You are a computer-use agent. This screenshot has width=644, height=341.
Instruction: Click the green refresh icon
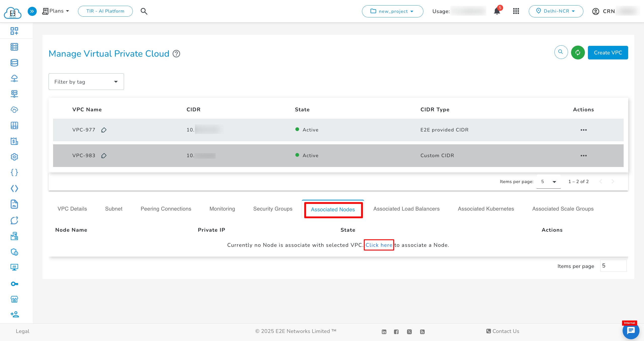578,52
